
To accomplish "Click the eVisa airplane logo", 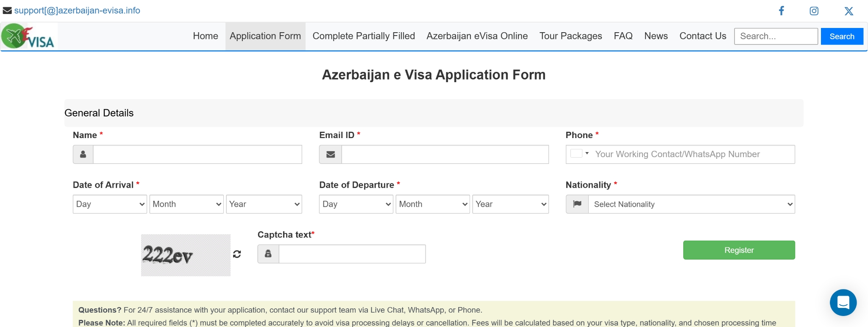I will [28, 36].
